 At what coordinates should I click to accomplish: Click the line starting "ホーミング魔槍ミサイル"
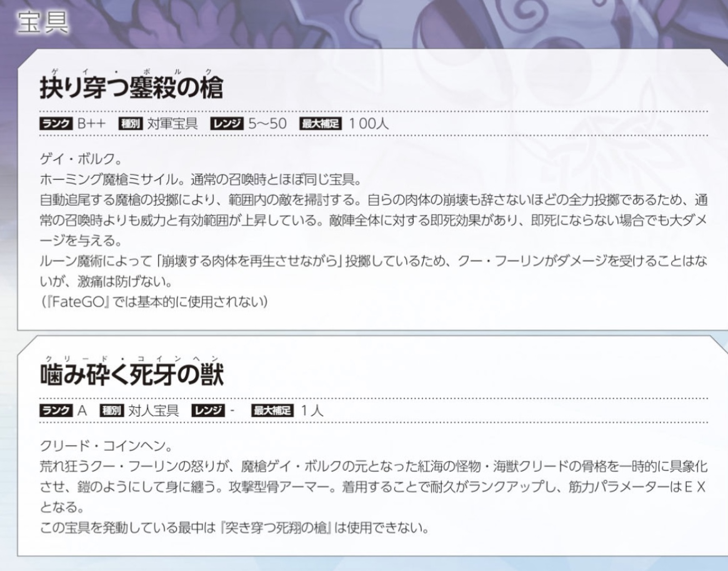tap(201, 179)
